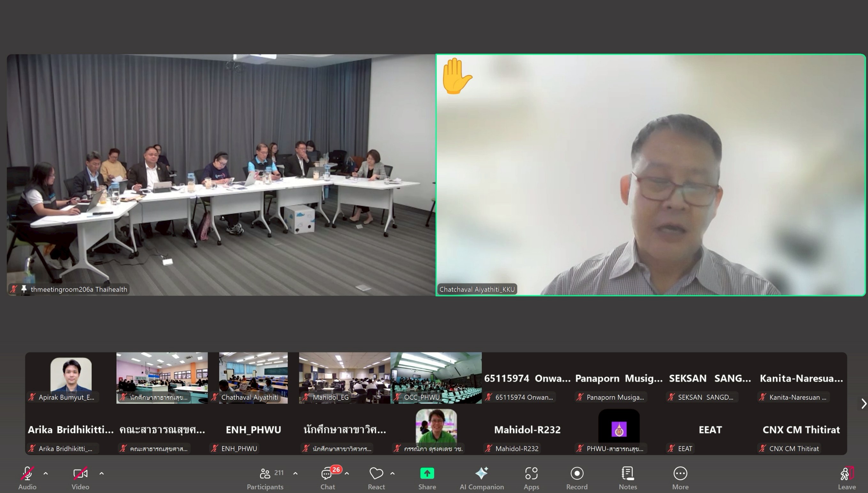Image resolution: width=868 pixels, height=493 pixels.
Task: Expand the reactions caret beside React
Action: pyautogui.click(x=392, y=474)
